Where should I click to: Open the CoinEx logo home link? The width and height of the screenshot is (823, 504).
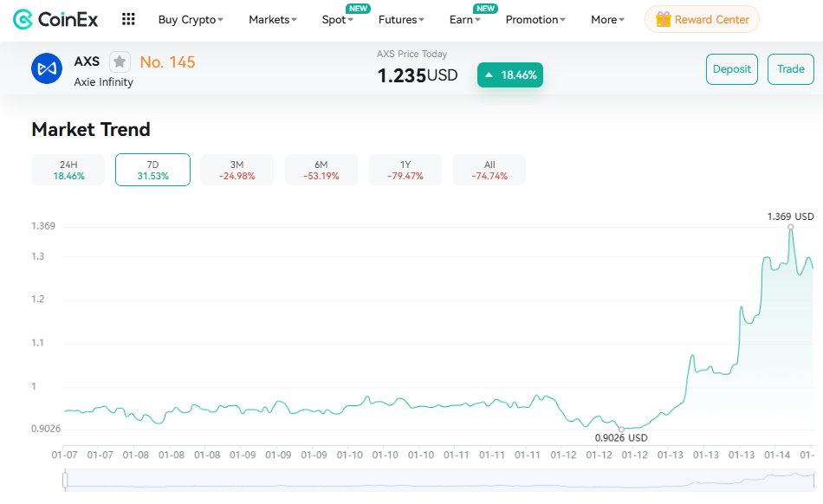tap(55, 19)
